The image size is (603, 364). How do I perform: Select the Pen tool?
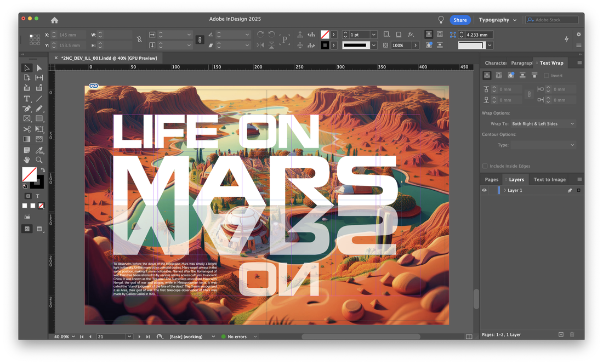pos(27,109)
